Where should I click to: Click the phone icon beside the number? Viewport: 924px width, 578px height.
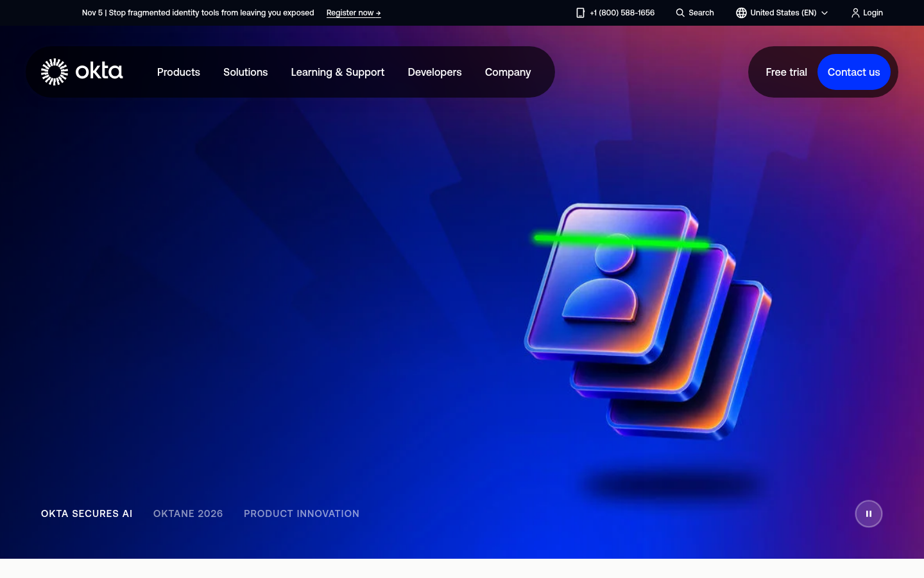point(580,13)
